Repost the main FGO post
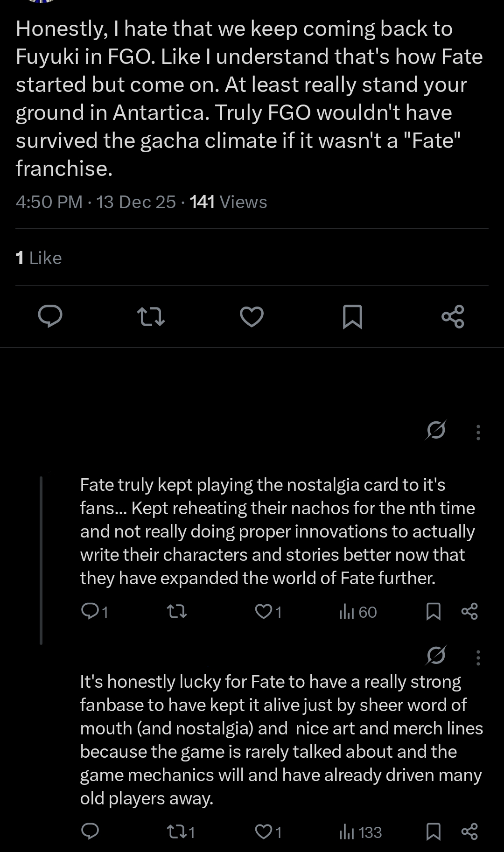The image size is (504, 852). (152, 316)
